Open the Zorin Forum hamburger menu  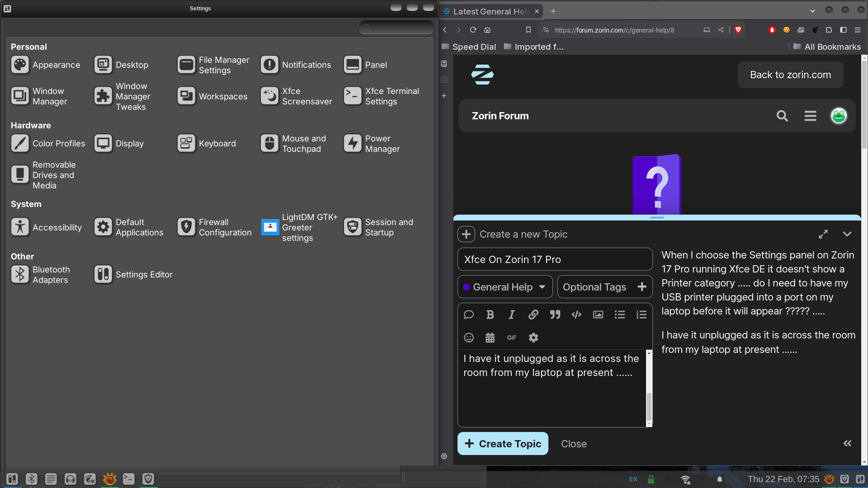pos(810,116)
